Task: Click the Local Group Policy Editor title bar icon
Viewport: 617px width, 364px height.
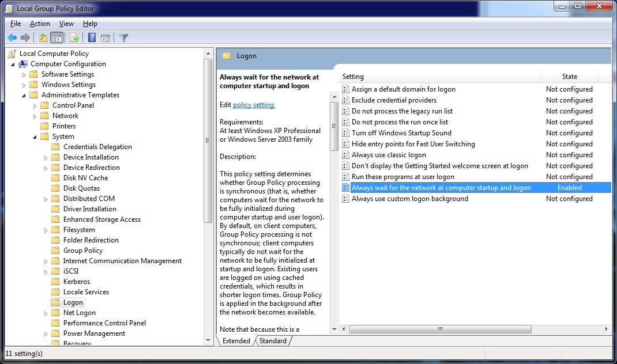Action: (9, 8)
